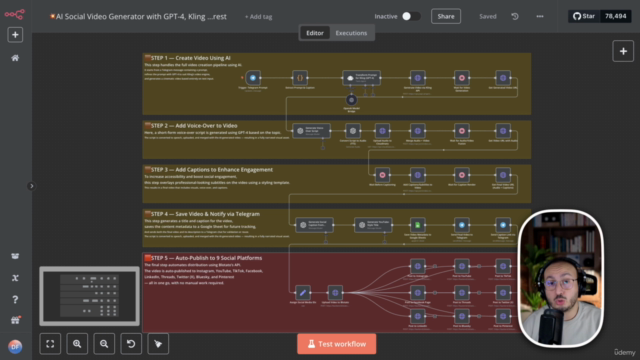Click the fit to view icon
Screen dimensions: 640x360
(x=50, y=344)
